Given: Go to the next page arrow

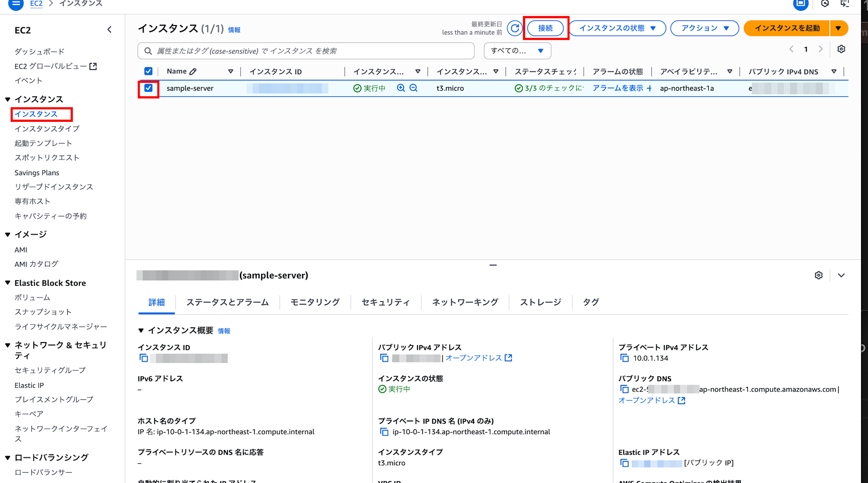Looking at the screenshot, I should 820,49.
